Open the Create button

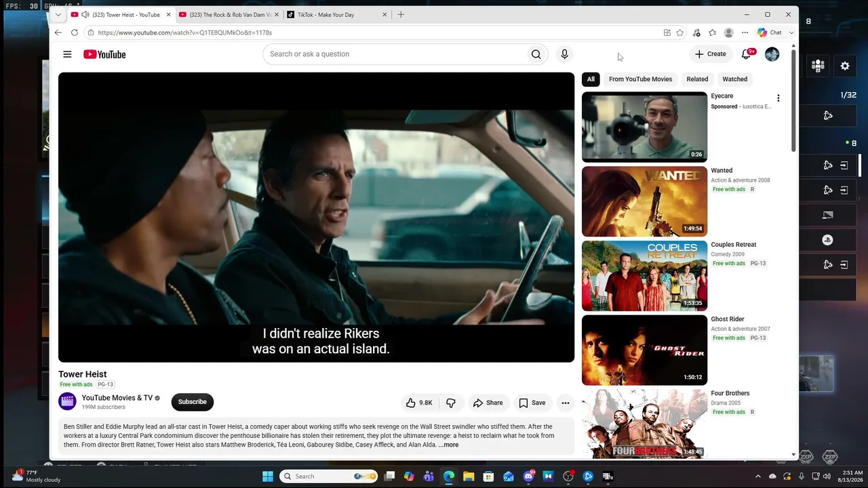(x=710, y=54)
